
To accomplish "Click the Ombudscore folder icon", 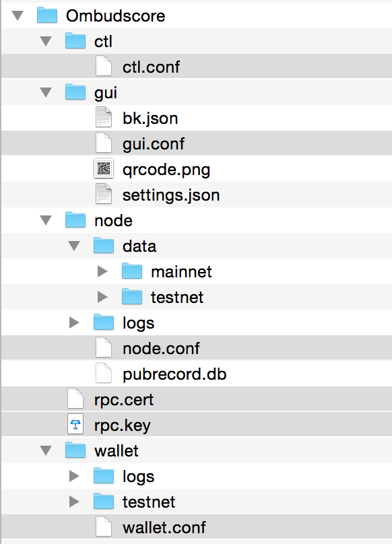I will coord(47,15).
